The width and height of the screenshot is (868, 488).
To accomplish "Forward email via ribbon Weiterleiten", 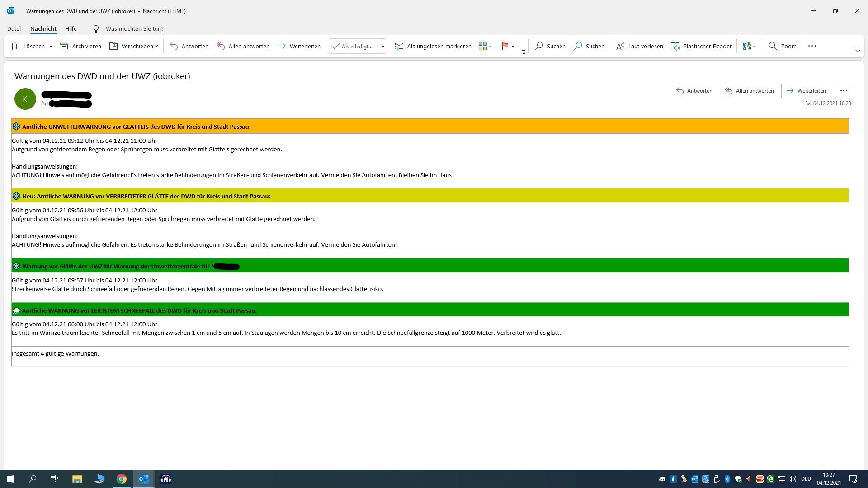I will pyautogui.click(x=299, y=46).
